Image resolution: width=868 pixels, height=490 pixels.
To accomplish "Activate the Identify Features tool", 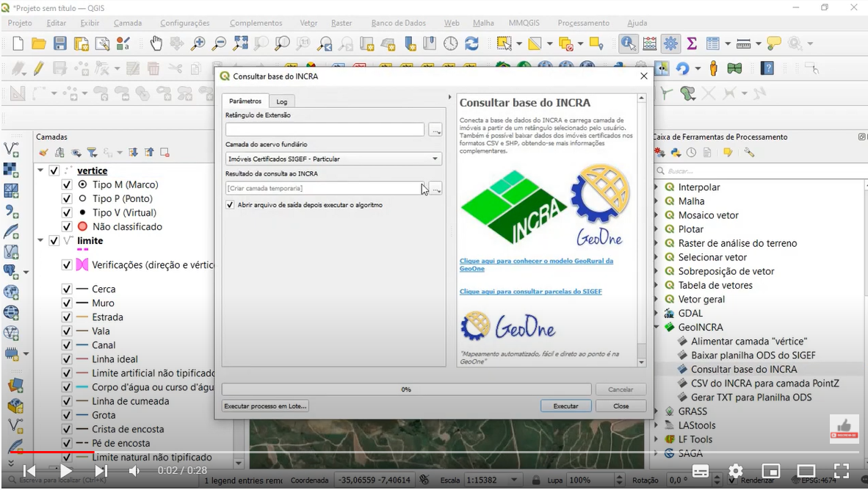I will click(x=628, y=43).
